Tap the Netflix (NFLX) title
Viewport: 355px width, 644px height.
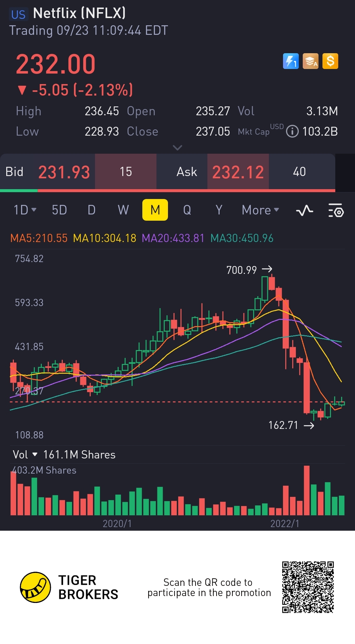tap(80, 13)
